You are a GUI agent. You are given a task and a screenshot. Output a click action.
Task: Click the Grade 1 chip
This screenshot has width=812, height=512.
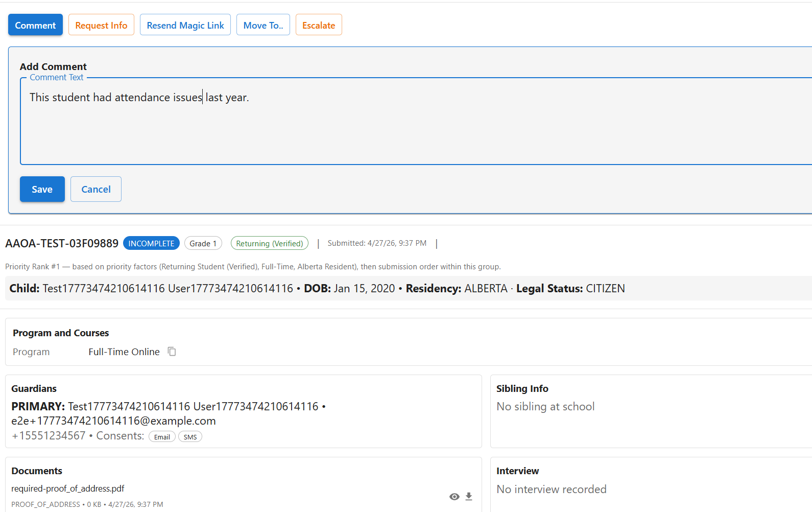[203, 243]
